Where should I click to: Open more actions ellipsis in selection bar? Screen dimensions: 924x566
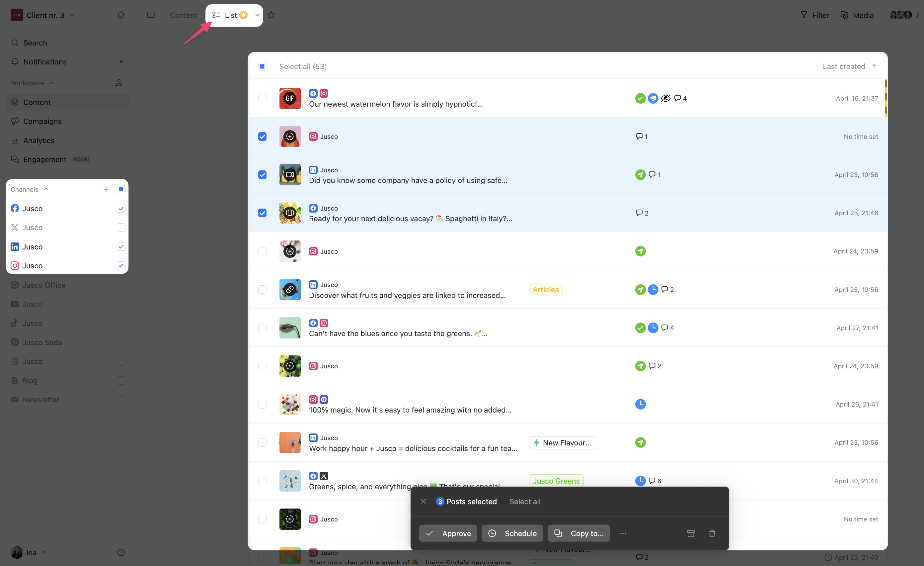623,533
